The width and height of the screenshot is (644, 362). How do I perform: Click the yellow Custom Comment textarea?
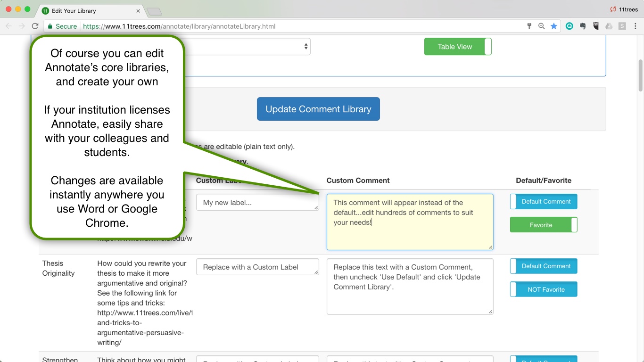coord(410,222)
